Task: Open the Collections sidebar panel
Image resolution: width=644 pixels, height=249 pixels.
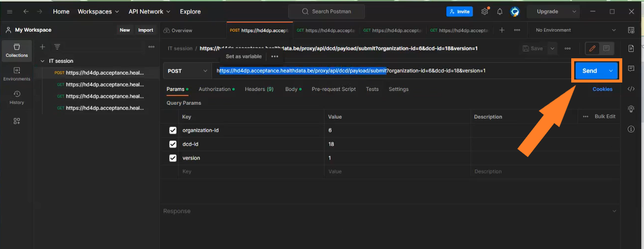Action: (17, 50)
